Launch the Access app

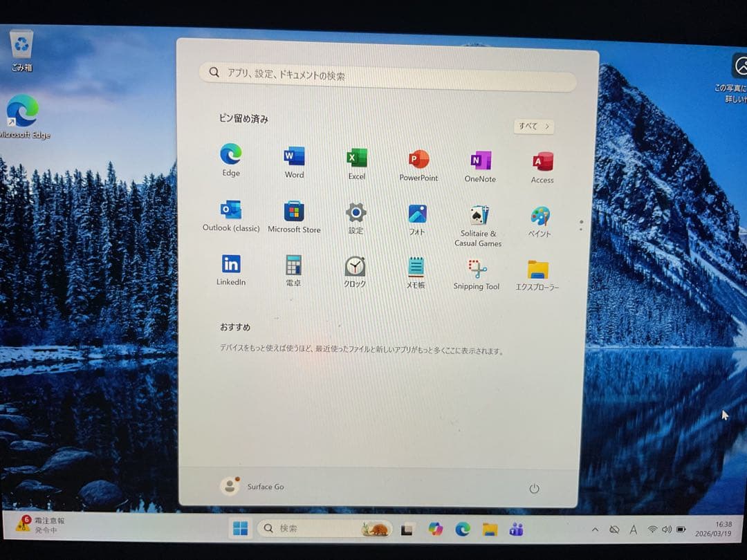pos(542,167)
